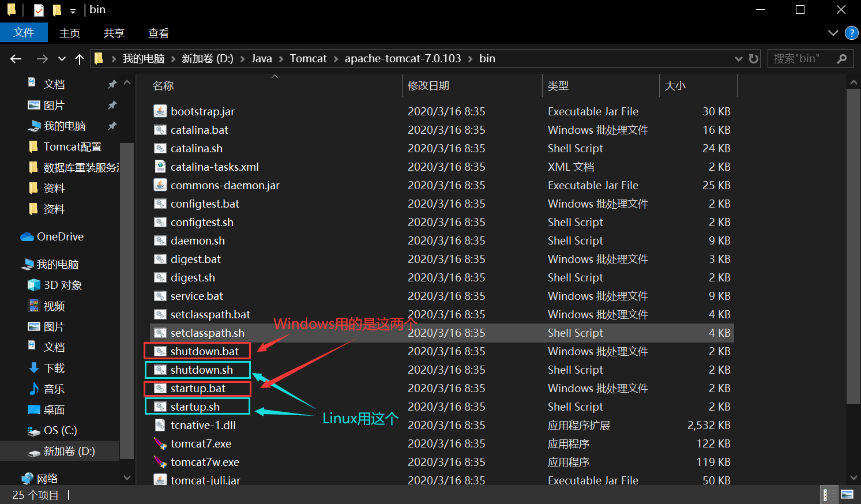The width and height of the screenshot is (861, 504).
Task: Click the tcnative-1.dll file icon
Action: pos(160,425)
